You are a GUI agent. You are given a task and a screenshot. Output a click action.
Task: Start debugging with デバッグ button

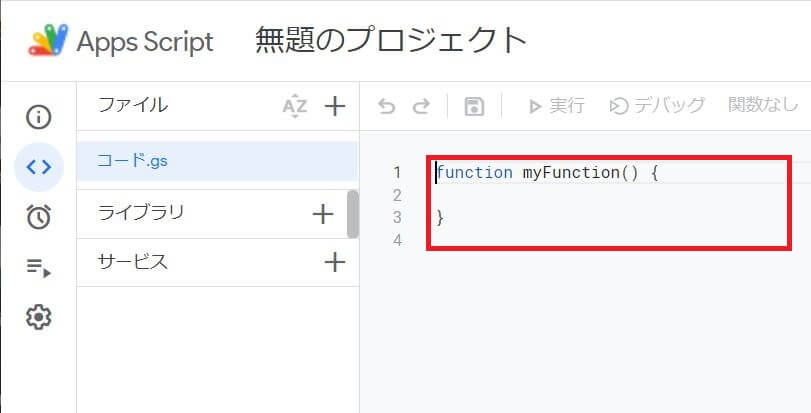click(657, 106)
